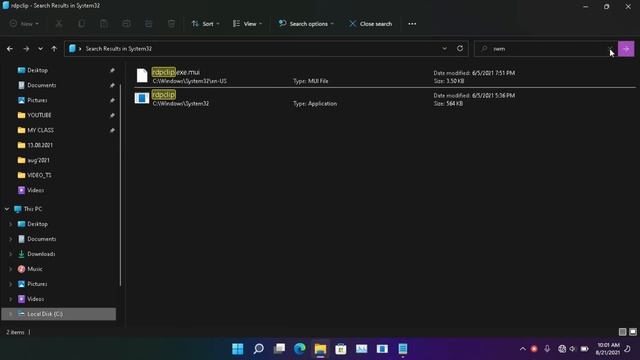Expand Local Disk (C:) node

pyautogui.click(x=11, y=314)
